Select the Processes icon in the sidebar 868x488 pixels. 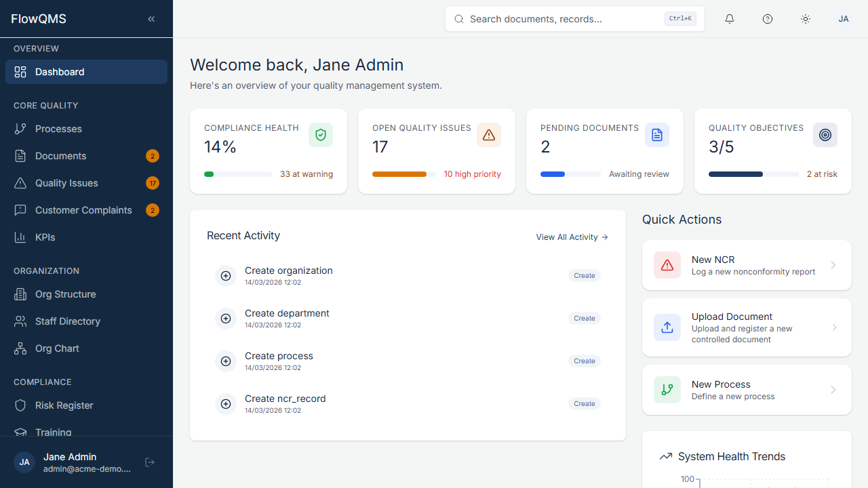(x=21, y=129)
